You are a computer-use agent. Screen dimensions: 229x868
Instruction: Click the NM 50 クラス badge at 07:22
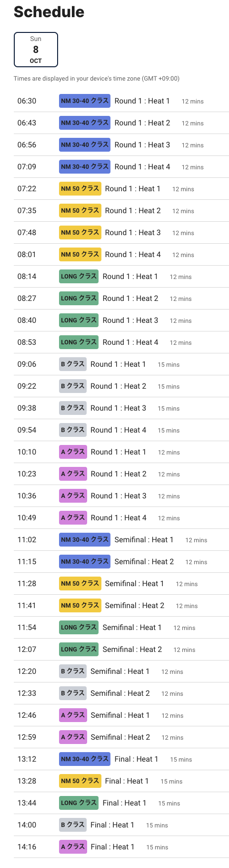(x=80, y=189)
